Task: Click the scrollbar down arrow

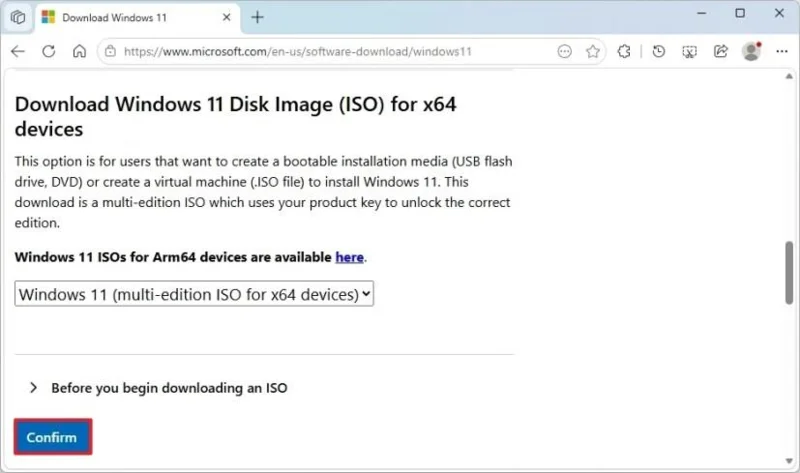Action: [789, 461]
